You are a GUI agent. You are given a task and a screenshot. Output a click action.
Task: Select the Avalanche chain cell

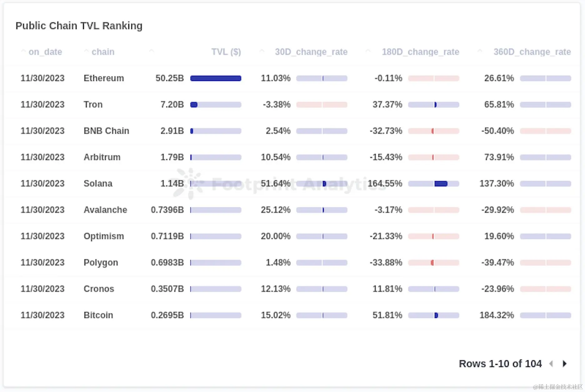click(105, 210)
